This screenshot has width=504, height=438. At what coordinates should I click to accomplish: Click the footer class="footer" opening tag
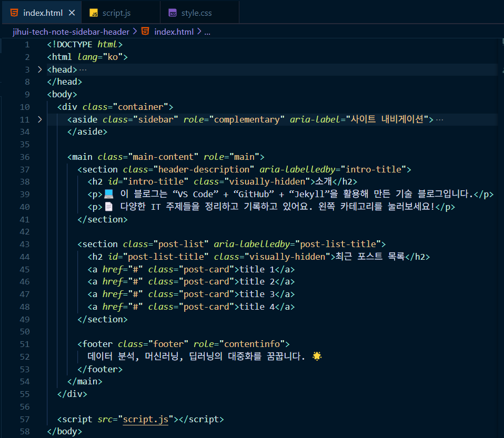click(x=184, y=344)
